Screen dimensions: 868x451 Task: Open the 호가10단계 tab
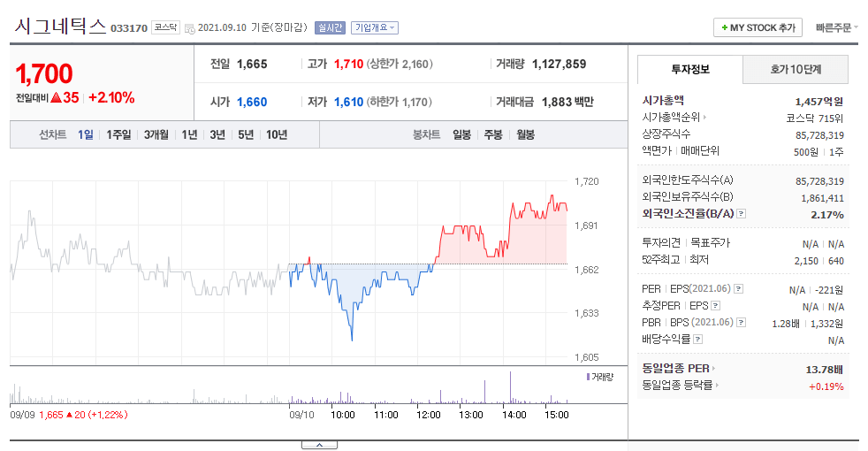tap(796, 69)
